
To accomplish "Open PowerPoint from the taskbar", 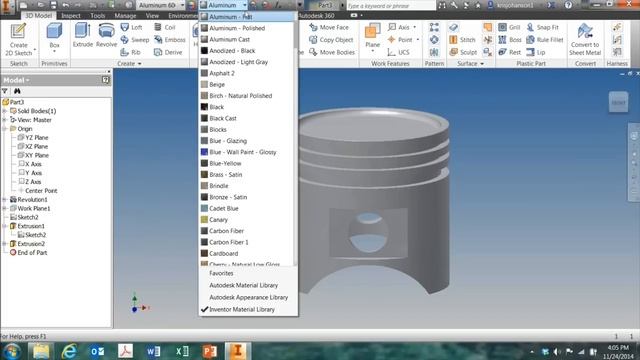I will coord(209,351).
